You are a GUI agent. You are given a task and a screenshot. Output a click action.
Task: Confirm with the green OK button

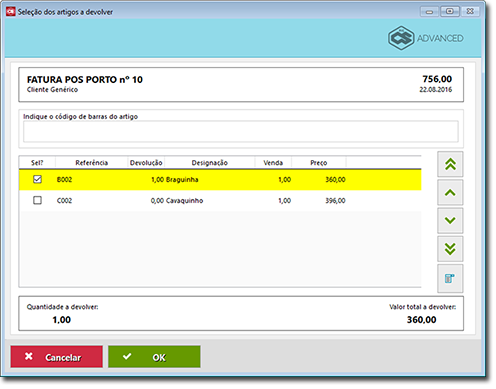pos(154,357)
